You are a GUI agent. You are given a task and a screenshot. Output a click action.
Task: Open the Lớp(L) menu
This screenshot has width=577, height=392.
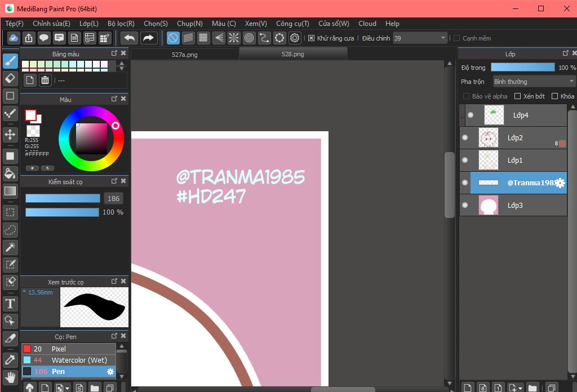89,24
